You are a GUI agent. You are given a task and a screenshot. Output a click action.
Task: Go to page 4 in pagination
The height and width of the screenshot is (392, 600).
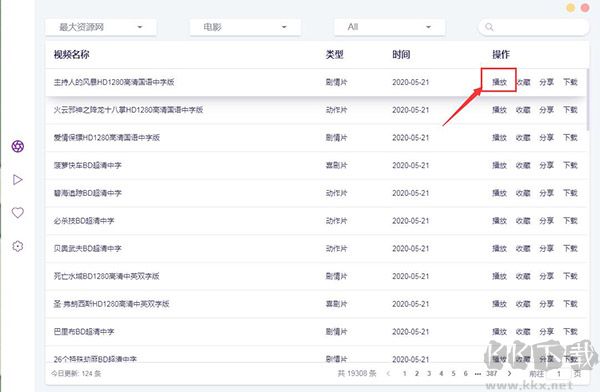pyautogui.click(x=441, y=373)
